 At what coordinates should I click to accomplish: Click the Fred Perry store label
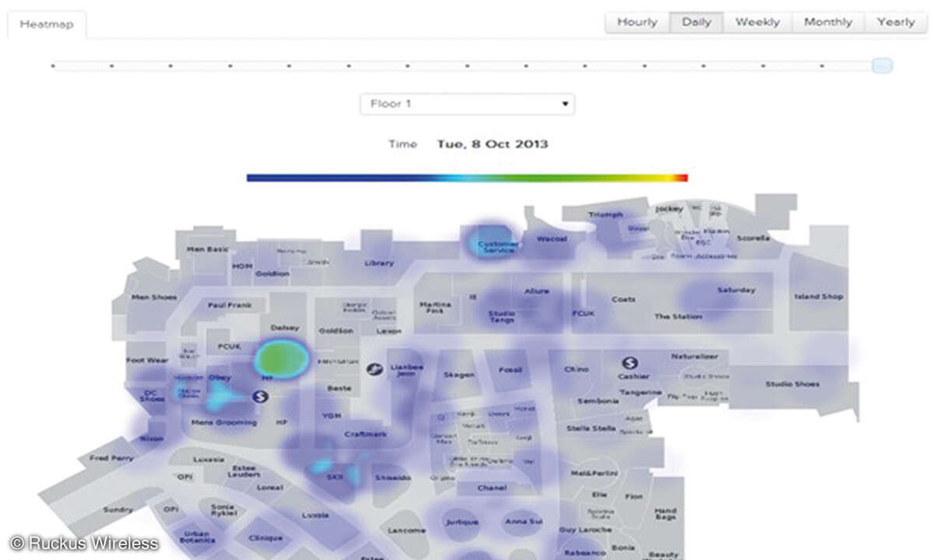click(x=111, y=458)
